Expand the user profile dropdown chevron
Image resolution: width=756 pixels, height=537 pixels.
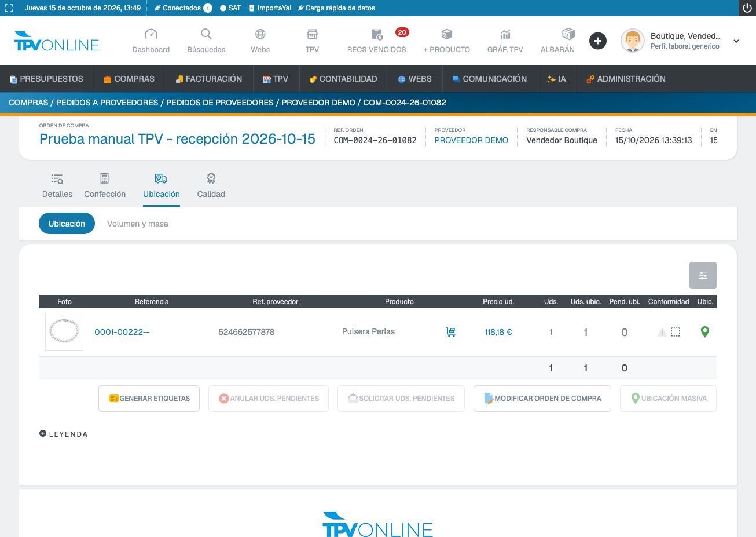pos(736,41)
